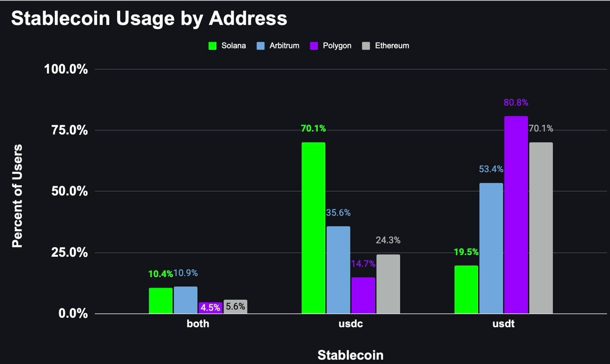Click the 'usdt' x-axis category label
This screenshot has width=610, height=364.
504,324
